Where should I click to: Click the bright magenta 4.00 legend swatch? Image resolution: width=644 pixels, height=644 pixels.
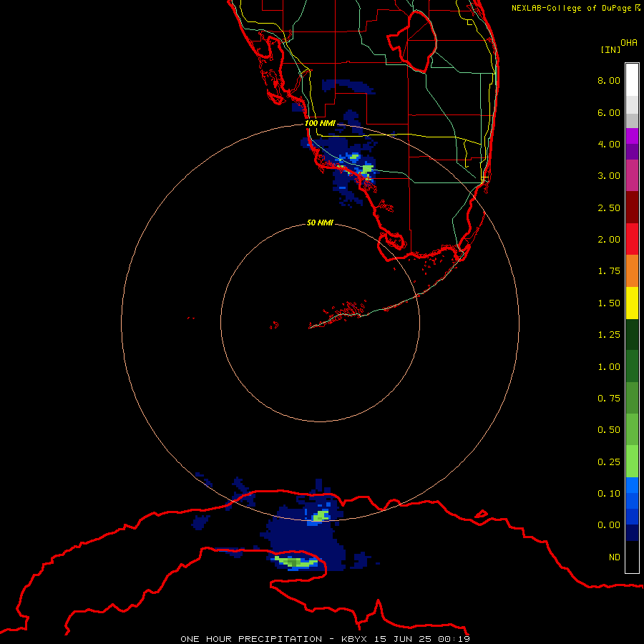click(x=632, y=135)
